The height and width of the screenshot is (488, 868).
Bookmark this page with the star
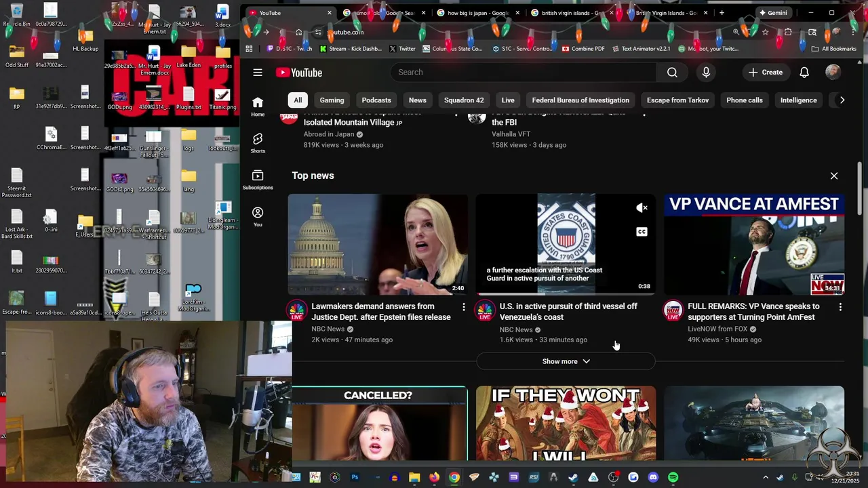point(766,32)
